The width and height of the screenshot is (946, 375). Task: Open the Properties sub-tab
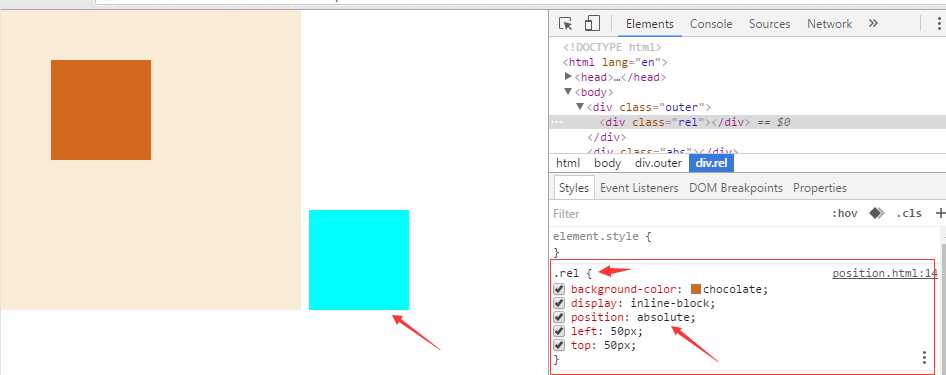(x=819, y=188)
